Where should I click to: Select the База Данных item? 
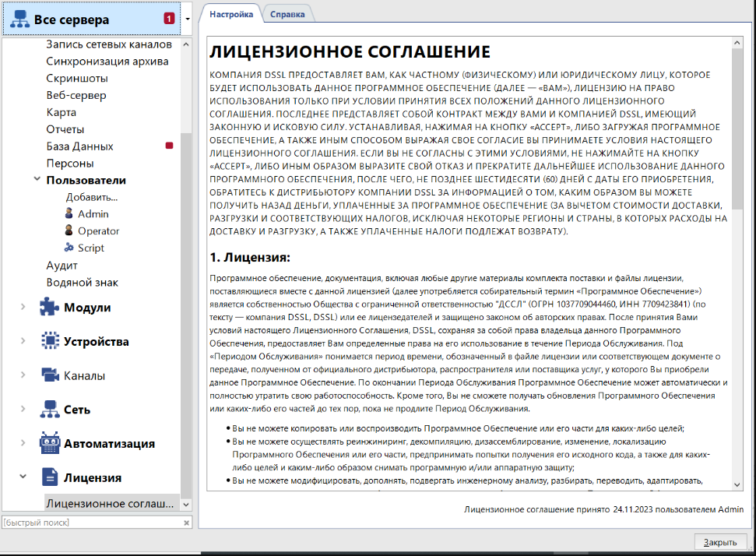[x=79, y=146]
